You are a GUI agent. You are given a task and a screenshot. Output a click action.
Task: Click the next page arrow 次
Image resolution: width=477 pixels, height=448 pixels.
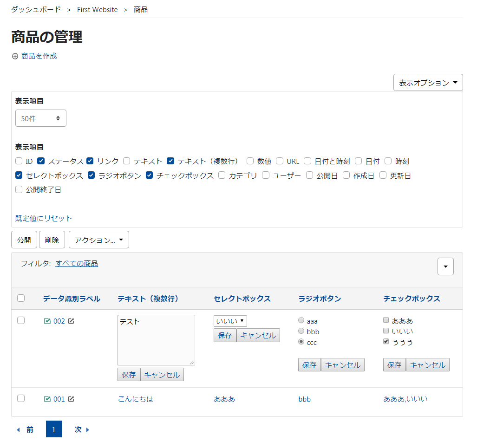click(82, 429)
